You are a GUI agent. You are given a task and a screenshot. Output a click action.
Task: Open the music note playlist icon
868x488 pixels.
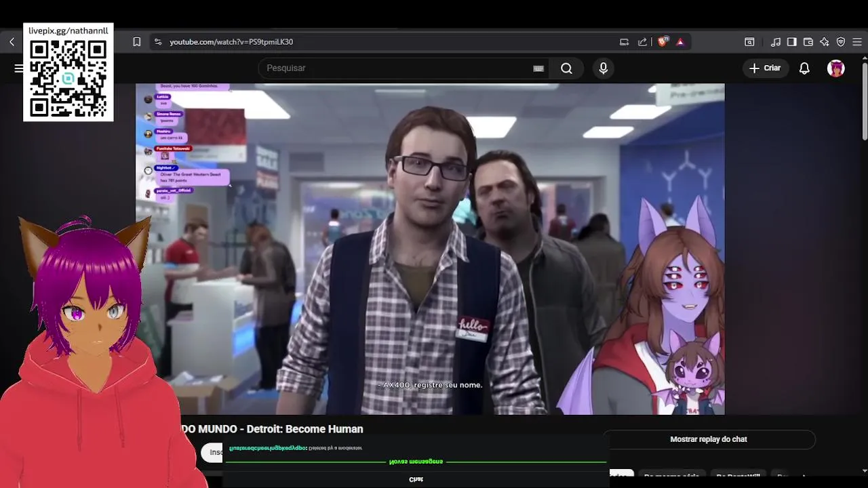click(x=776, y=42)
